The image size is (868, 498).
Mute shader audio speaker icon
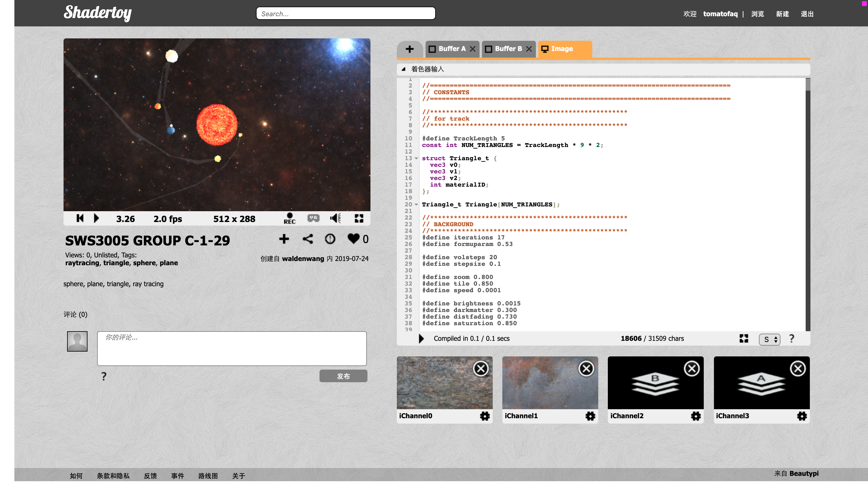pyautogui.click(x=335, y=218)
